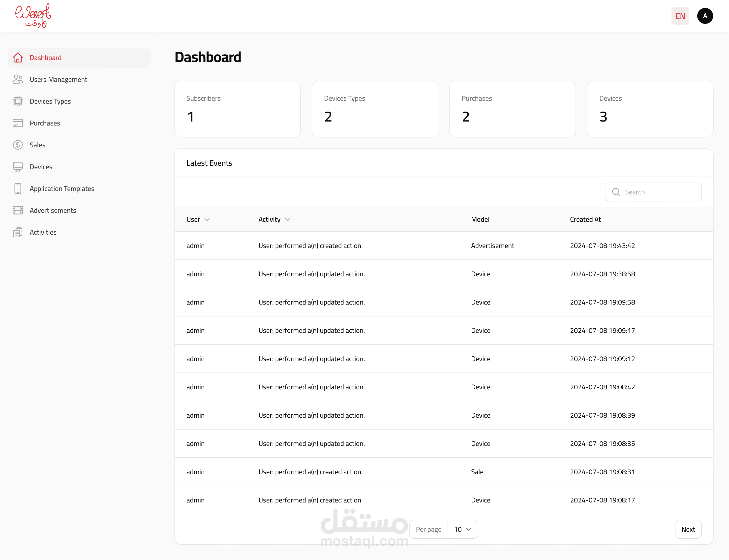Sort by the Activity column chevron
The image size is (729, 560).
click(288, 220)
